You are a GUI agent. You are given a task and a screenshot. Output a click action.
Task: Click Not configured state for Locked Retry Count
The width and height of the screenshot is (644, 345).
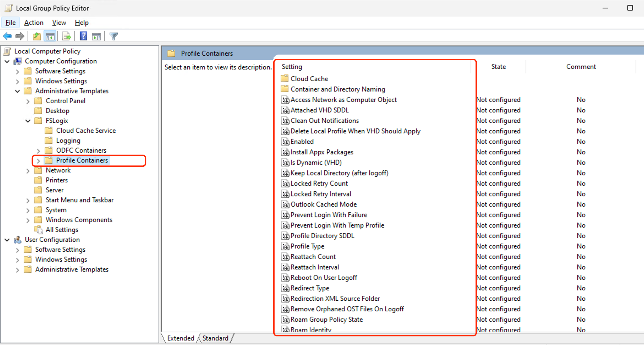pyautogui.click(x=498, y=184)
